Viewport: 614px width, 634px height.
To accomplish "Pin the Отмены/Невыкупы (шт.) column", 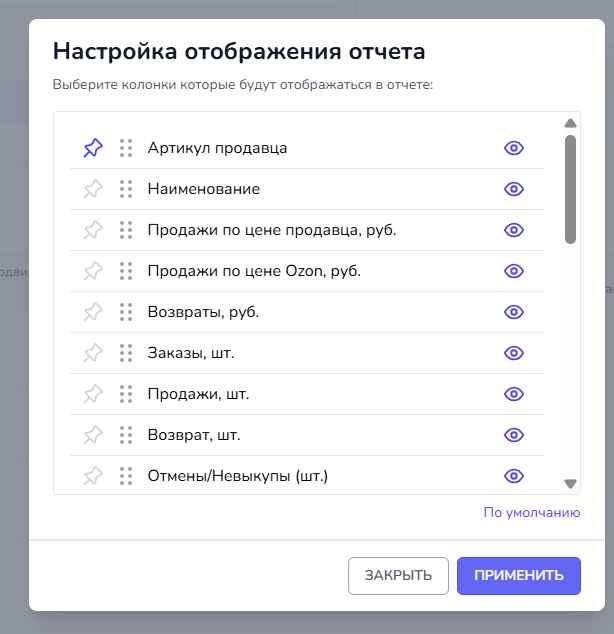I will click(x=93, y=476).
